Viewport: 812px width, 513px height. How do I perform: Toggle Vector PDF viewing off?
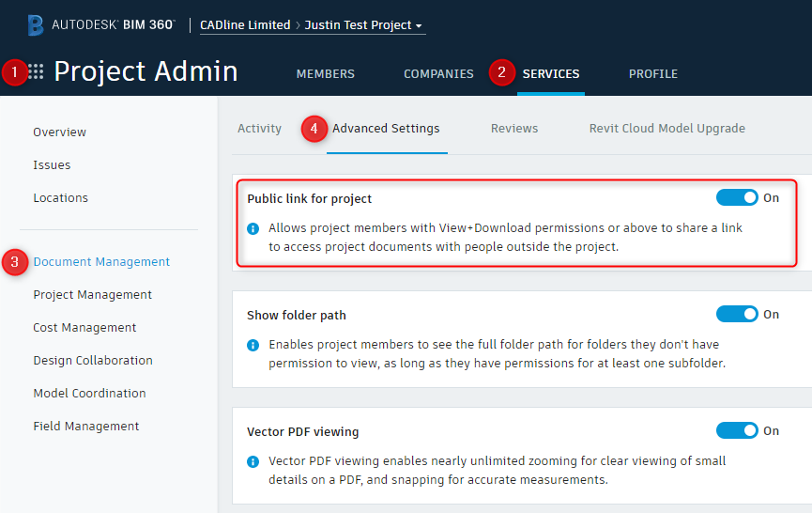coord(737,430)
